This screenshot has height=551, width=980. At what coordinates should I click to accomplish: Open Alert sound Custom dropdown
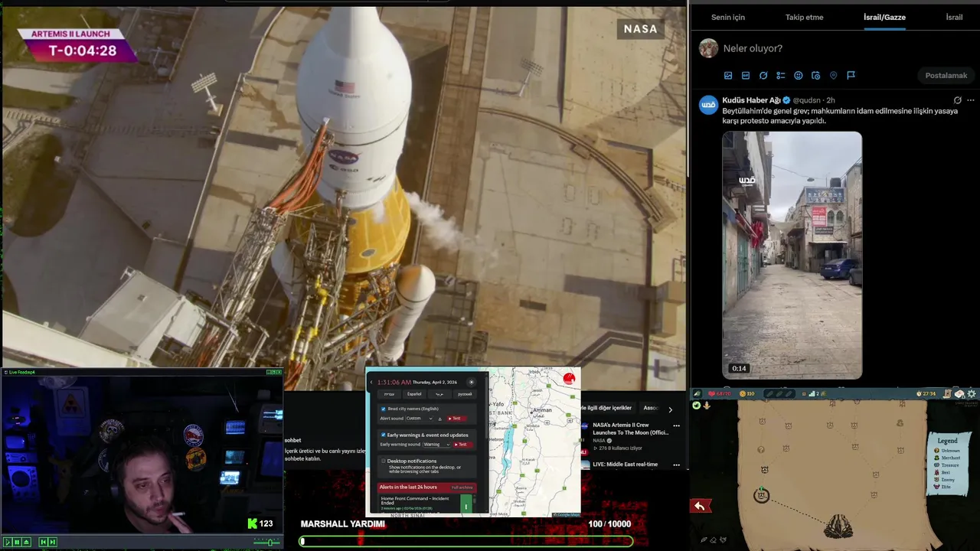[x=420, y=419]
